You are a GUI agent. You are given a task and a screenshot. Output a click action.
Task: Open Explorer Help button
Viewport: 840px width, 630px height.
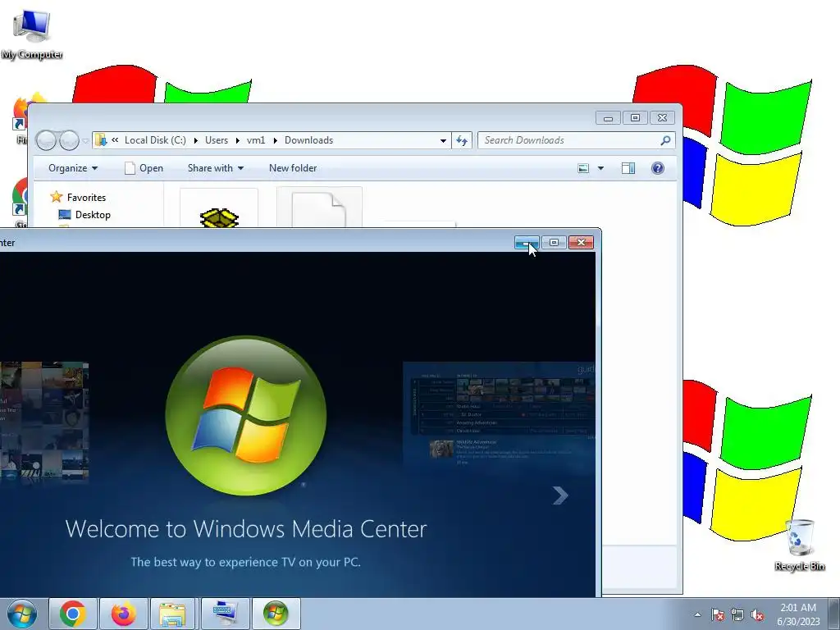(658, 168)
